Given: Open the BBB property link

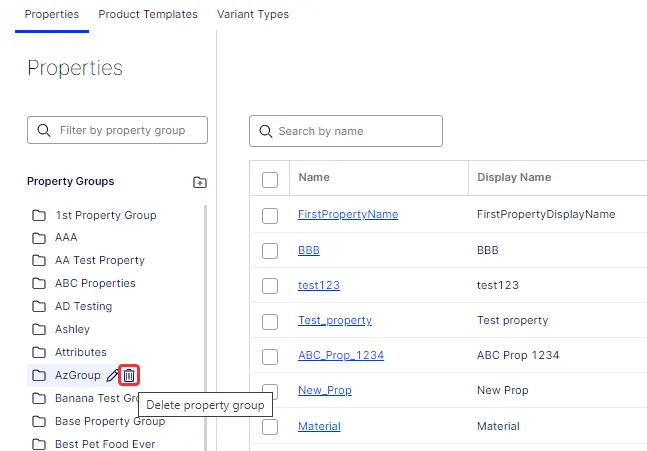Looking at the screenshot, I should pyautogui.click(x=309, y=250).
